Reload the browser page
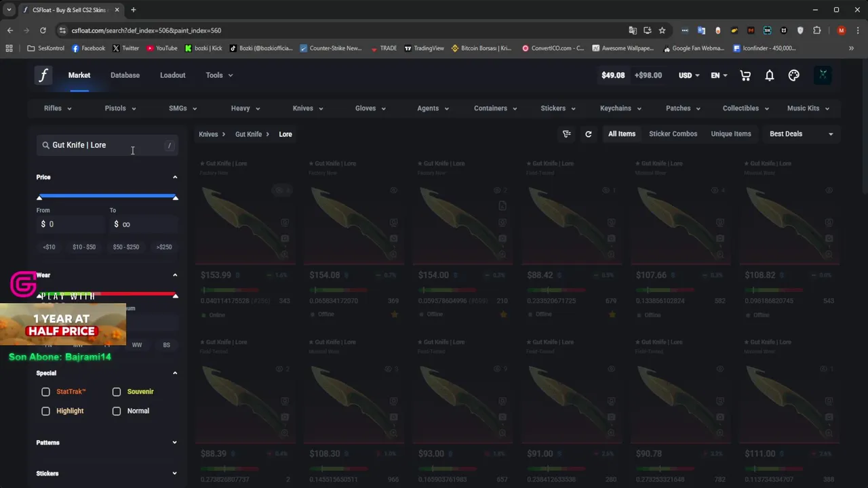The width and height of the screenshot is (868, 488). [x=43, y=30]
